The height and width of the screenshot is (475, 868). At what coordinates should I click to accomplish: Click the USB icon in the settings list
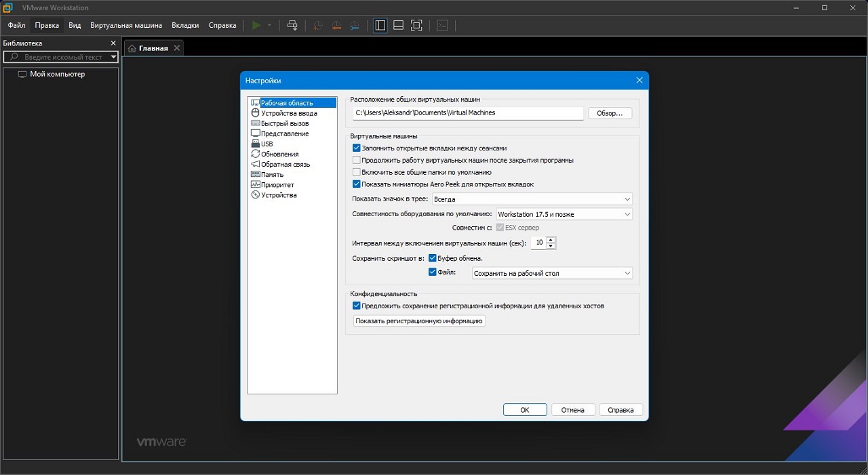tap(256, 144)
